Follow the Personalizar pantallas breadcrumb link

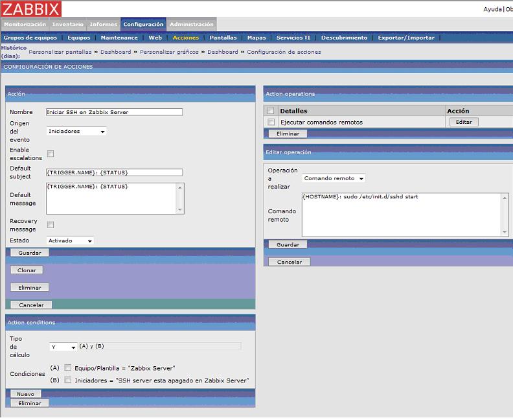[x=60, y=52]
